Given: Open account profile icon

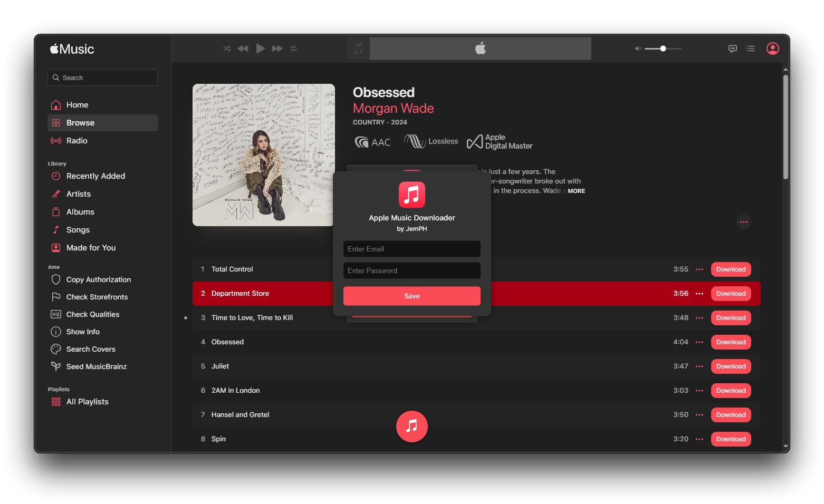Looking at the screenshot, I should point(773,49).
